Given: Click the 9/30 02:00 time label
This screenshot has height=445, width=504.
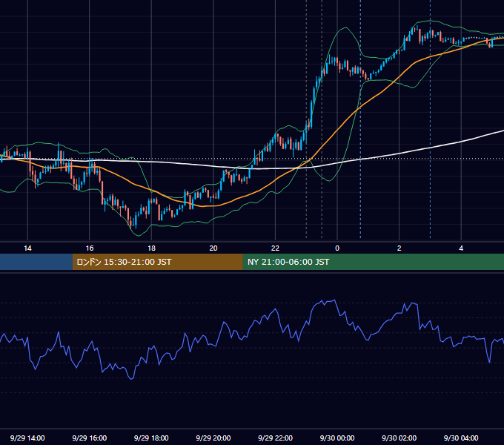Looking at the screenshot, I should click(399, 438).
